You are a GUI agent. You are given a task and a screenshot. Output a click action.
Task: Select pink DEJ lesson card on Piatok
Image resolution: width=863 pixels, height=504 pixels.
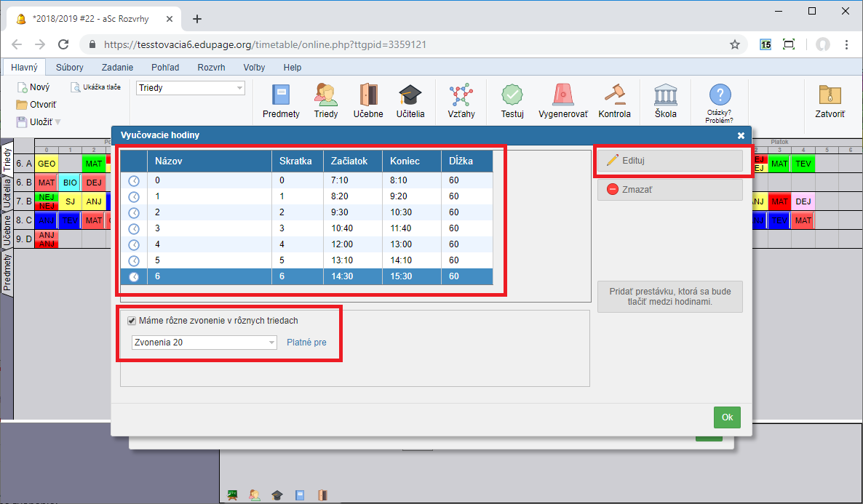(x=803, y=201)
